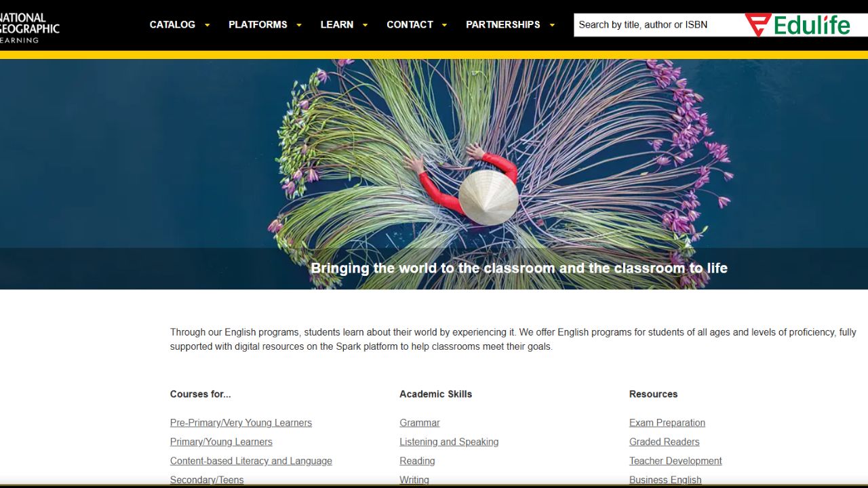Screen dimensions: 868x488
Task: Open the LEARN menu
Action: click(x=337, y=24)
